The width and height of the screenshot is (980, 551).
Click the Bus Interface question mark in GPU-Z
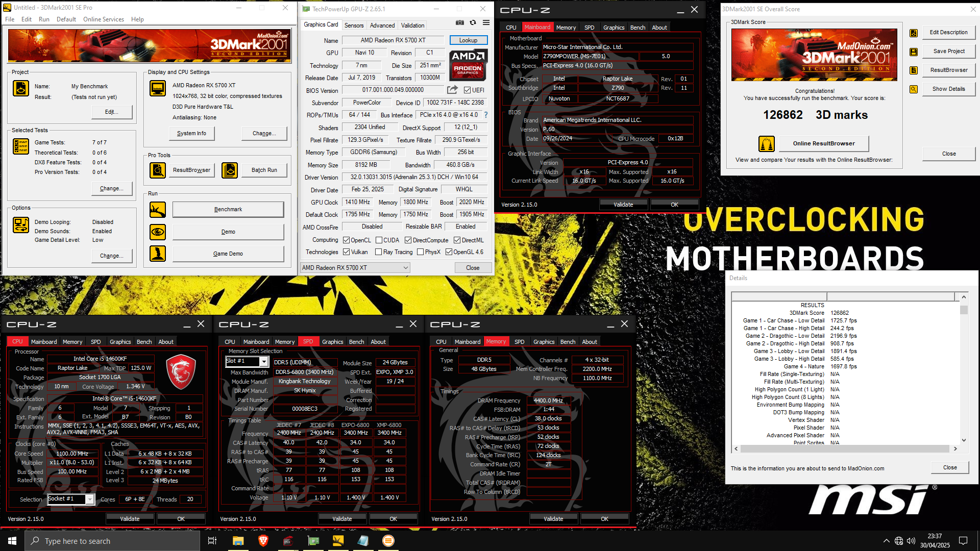point(486,115)
